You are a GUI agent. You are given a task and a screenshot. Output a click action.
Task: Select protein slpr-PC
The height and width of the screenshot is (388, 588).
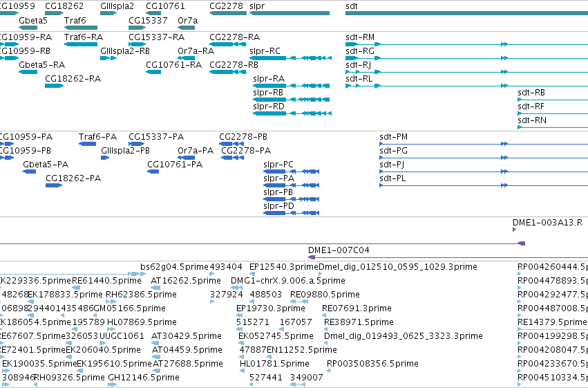click(278, 165)
